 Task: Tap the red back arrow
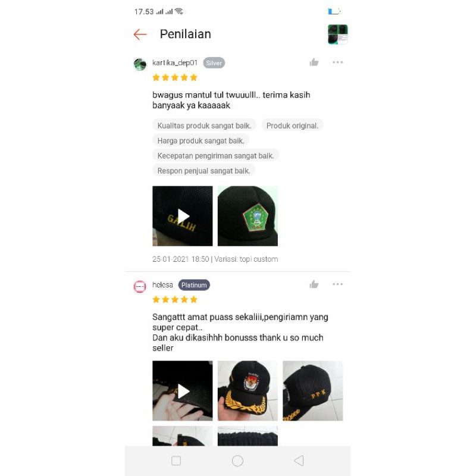tap(140, 35)
